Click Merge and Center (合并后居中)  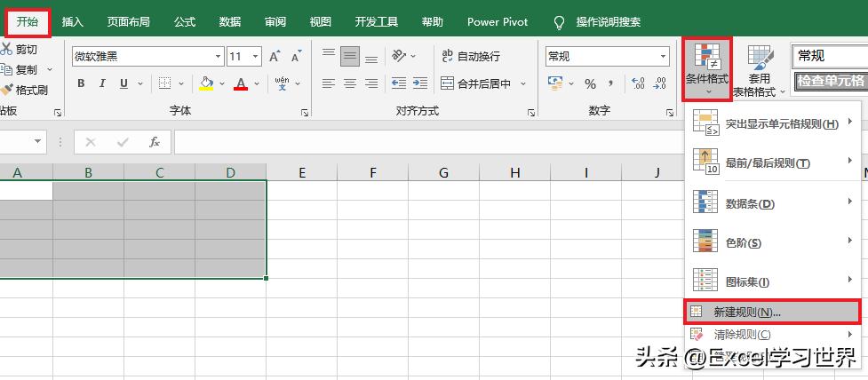[475, 83]
